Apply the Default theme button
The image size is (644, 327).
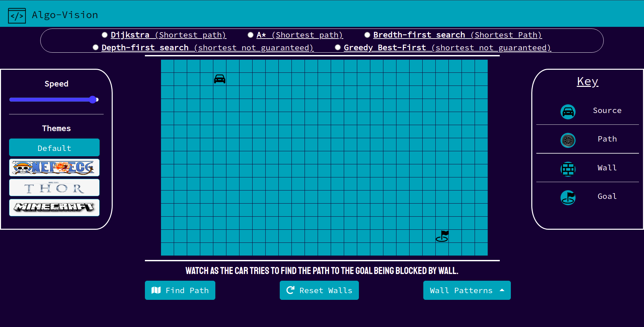point(54,148)
